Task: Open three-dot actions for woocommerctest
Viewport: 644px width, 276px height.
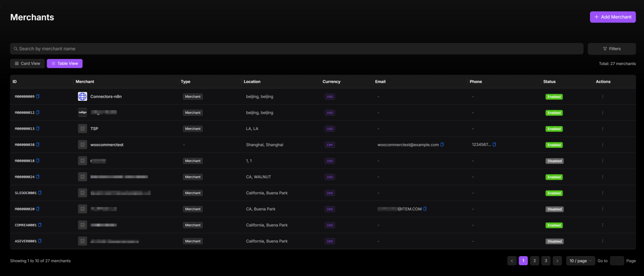Action: (x=602, y=144)
